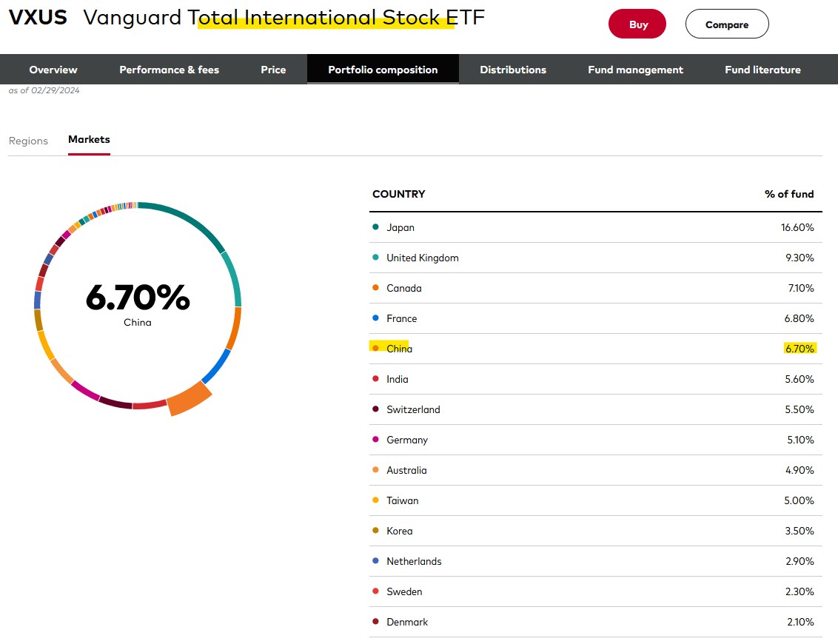Switch to the Regions sub-tab

click(x=28, y=141)
